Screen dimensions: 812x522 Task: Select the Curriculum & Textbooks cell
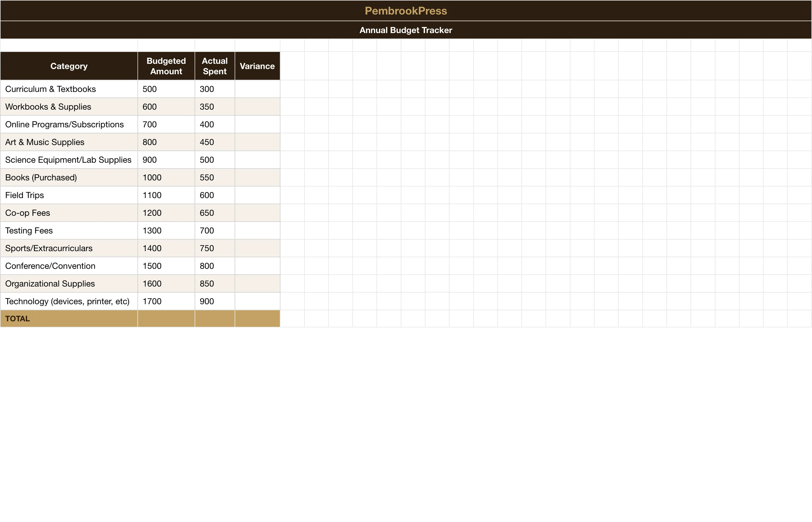(69, 89)
